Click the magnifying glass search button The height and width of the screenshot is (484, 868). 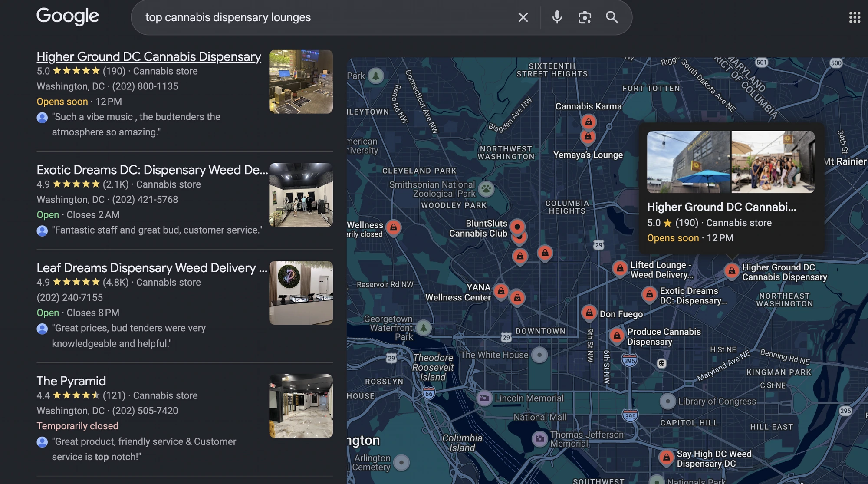point(612,17)
